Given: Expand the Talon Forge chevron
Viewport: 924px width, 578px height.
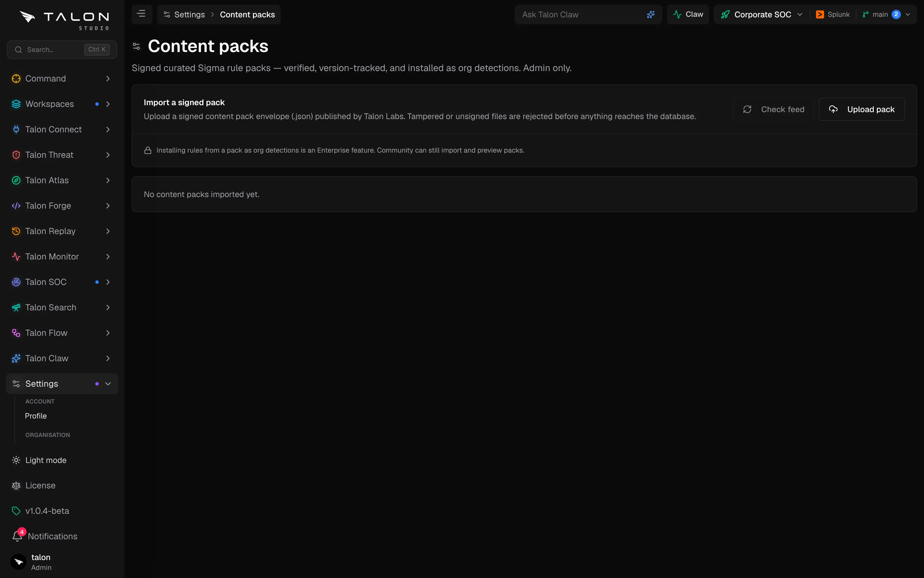Looking at the screenshot, I should click(x=108, y=206).
